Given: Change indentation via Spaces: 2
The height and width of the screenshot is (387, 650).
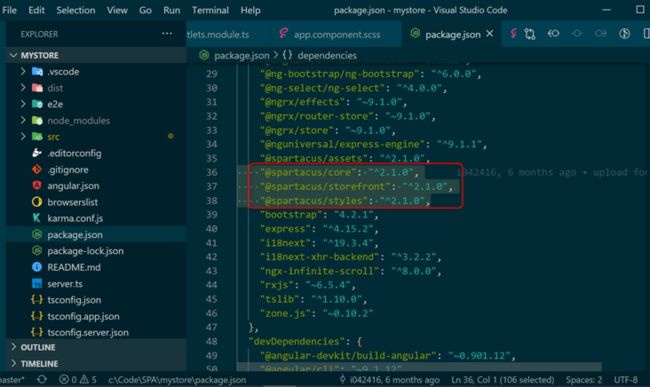Looking at the screenshot, I should click(584, 380).
